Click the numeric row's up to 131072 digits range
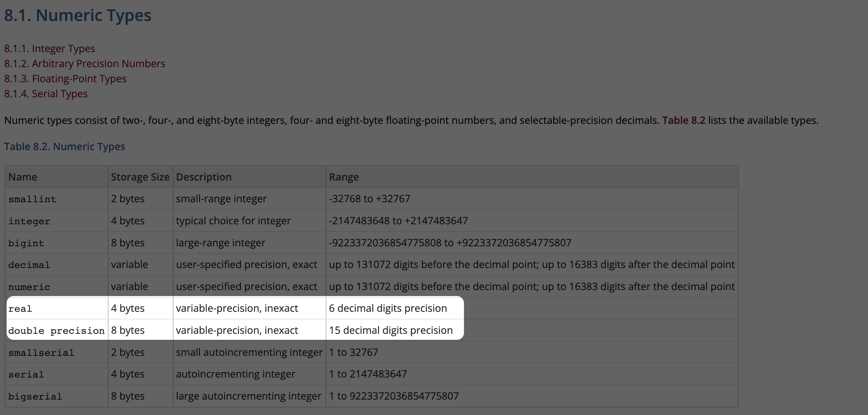 tap(532, 287)
